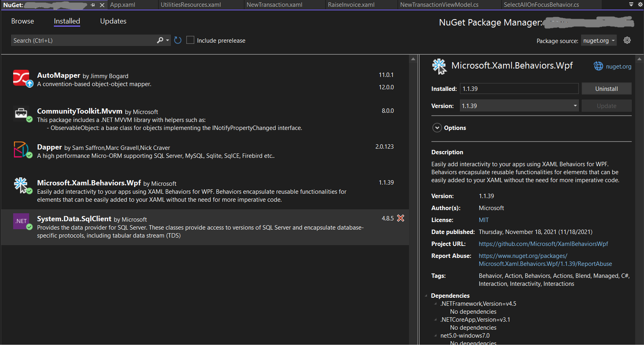Collapse the .NETFramework,Version=v4.5 dependency node

click(x=435, y=304)
